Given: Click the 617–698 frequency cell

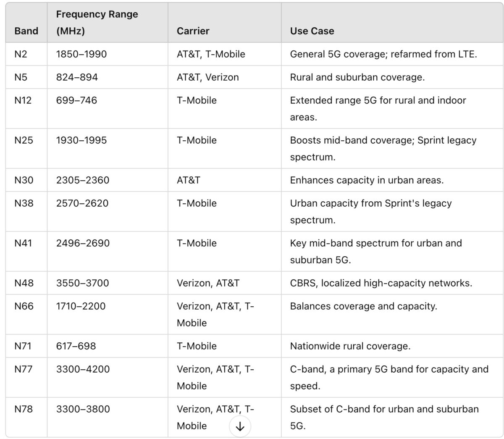Looking at the screenshot, I should coord(76,346).
